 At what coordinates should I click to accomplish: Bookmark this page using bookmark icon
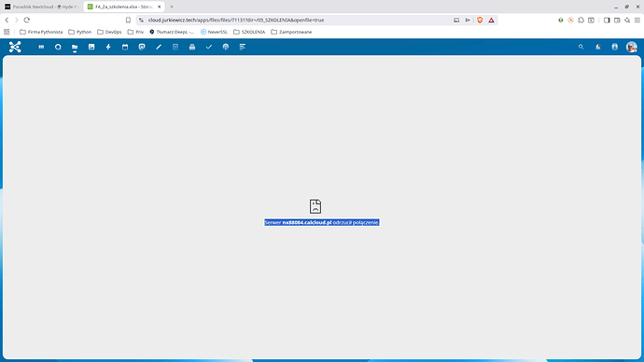pos(128,21)
